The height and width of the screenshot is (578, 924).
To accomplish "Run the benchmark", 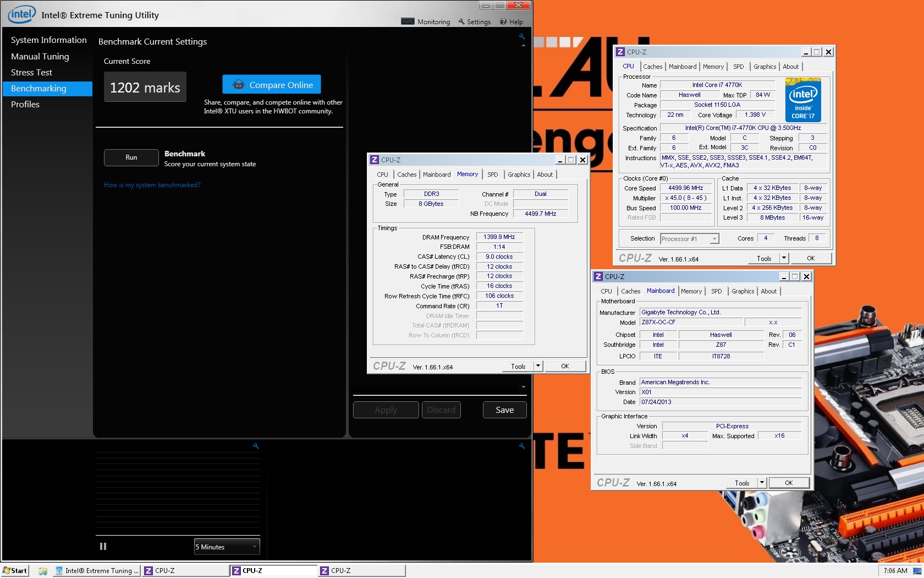I will (x=131, y=157).
